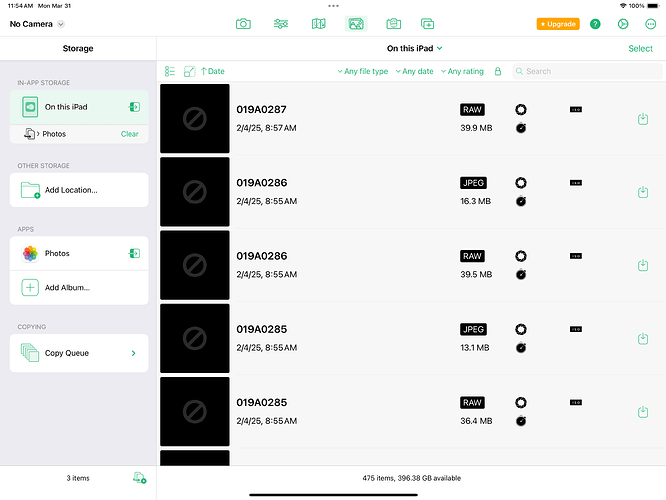Open the more options ellipsis menu
Screen dimensions: 666x500
[x=650, y=24]
